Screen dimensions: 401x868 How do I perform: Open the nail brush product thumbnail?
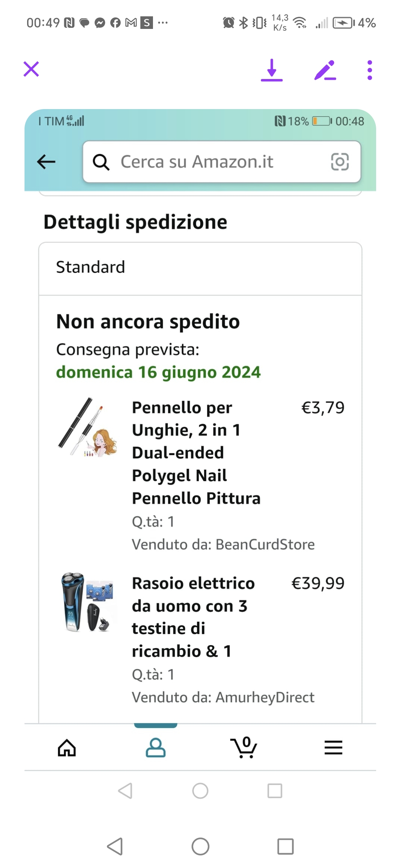[x=88, y=427]
